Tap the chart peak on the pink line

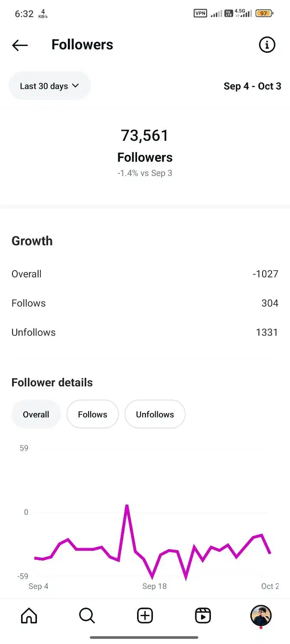pos(127,506)
